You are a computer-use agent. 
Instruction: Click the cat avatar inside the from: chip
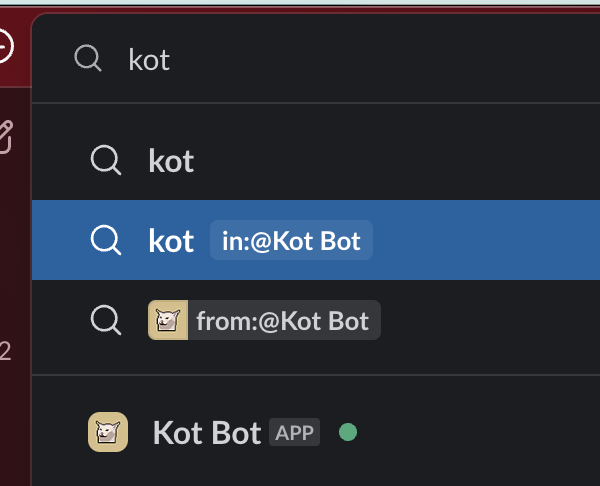tap(165, 320)
